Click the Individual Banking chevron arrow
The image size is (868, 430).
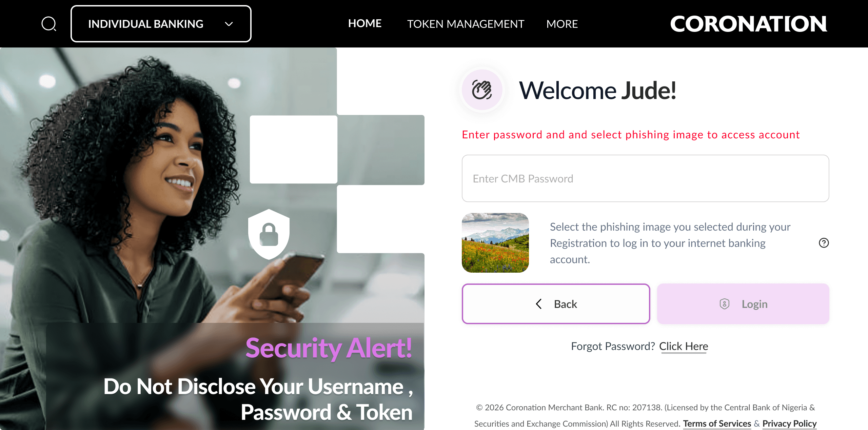[x=229, y=24]
